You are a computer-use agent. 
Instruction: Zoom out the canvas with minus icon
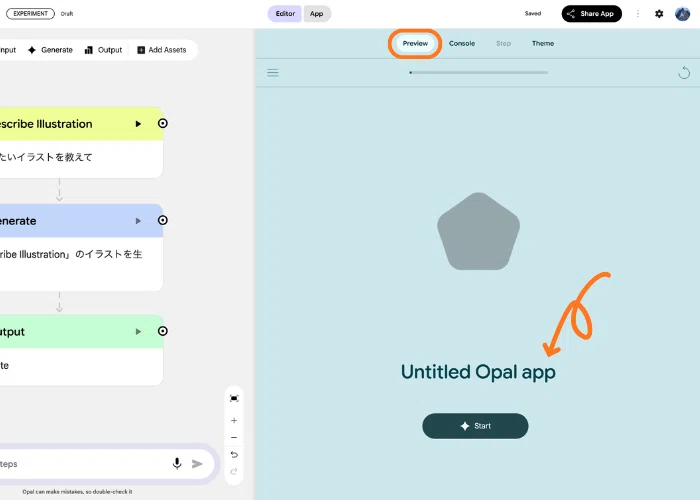pyautogui.click(x=234, y=438)
